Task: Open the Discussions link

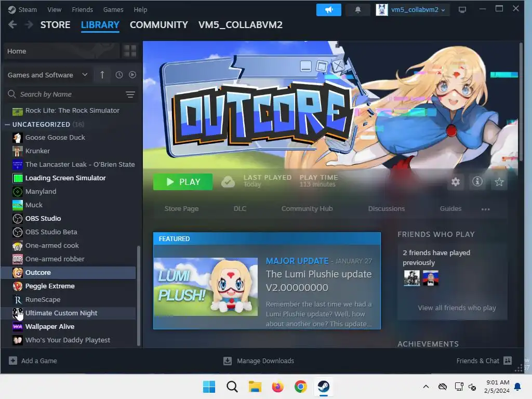Action: 387,209
